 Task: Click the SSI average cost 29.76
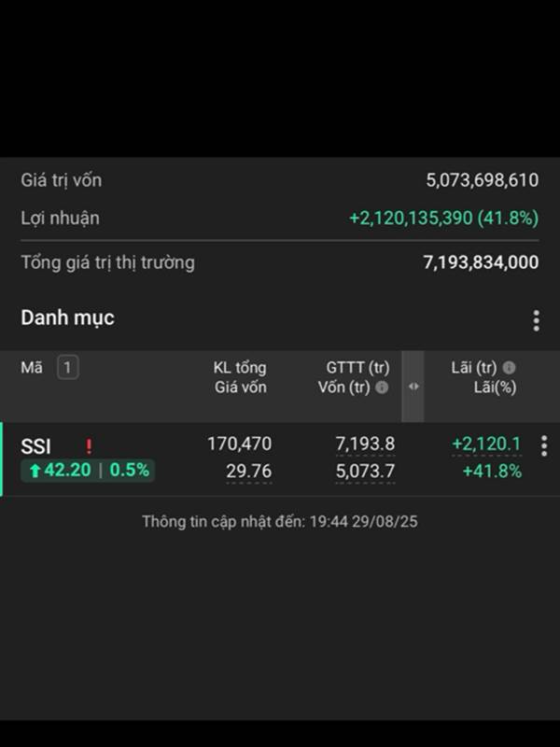click(248, 472)
